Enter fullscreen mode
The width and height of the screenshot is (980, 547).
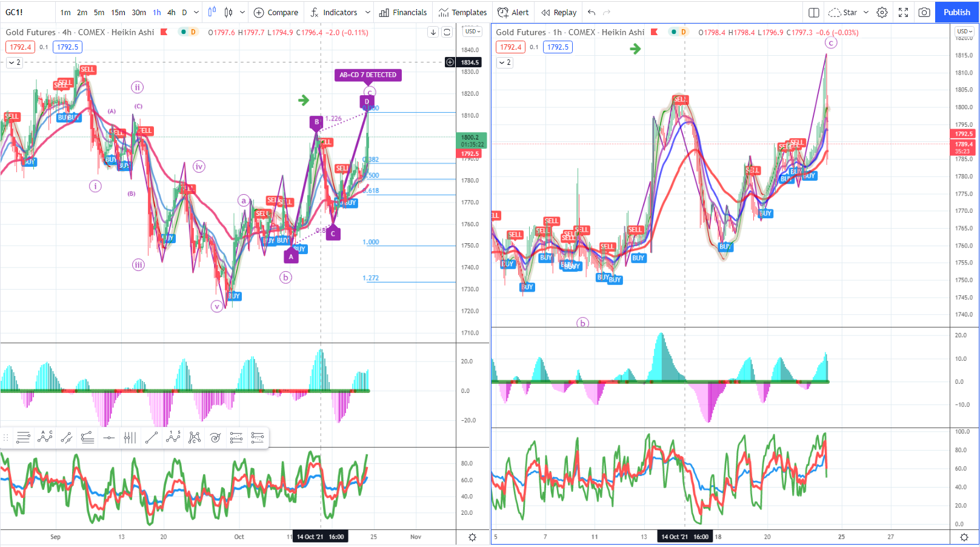tap(903, 12)
